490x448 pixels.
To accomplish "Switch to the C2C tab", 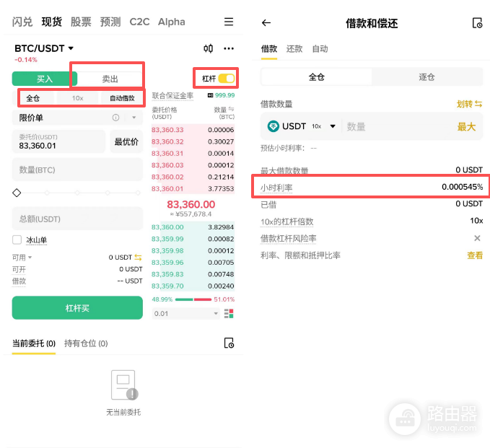I will point(139,22).
